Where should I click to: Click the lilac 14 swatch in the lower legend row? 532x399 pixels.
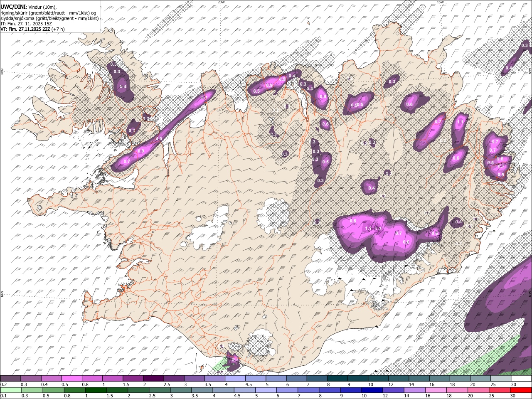tap(414, 390)
